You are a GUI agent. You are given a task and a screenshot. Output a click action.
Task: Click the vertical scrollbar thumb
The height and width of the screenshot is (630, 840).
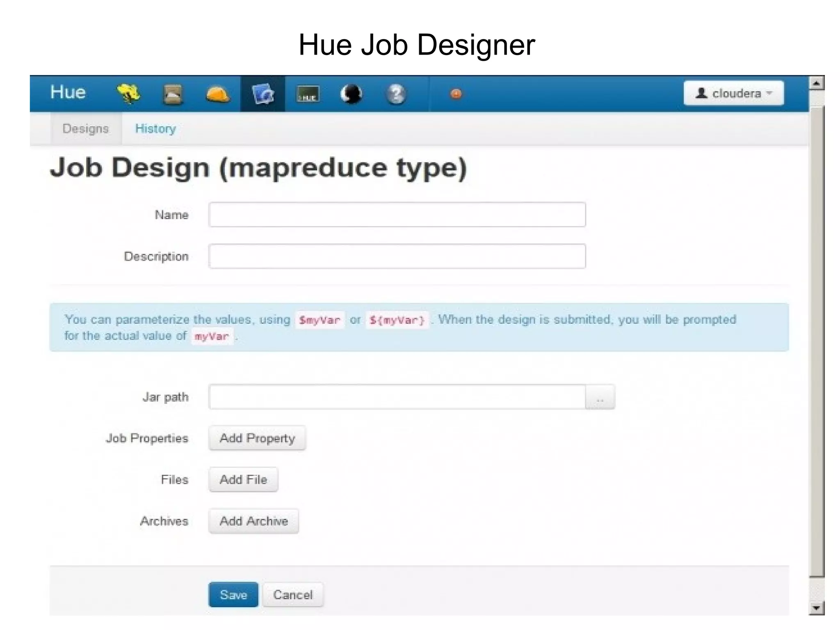817,341
